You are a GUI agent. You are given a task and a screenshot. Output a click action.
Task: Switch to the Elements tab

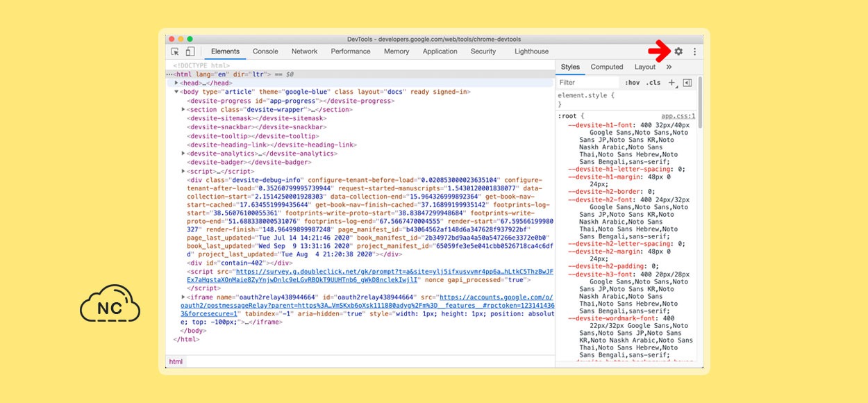(225, 51)
